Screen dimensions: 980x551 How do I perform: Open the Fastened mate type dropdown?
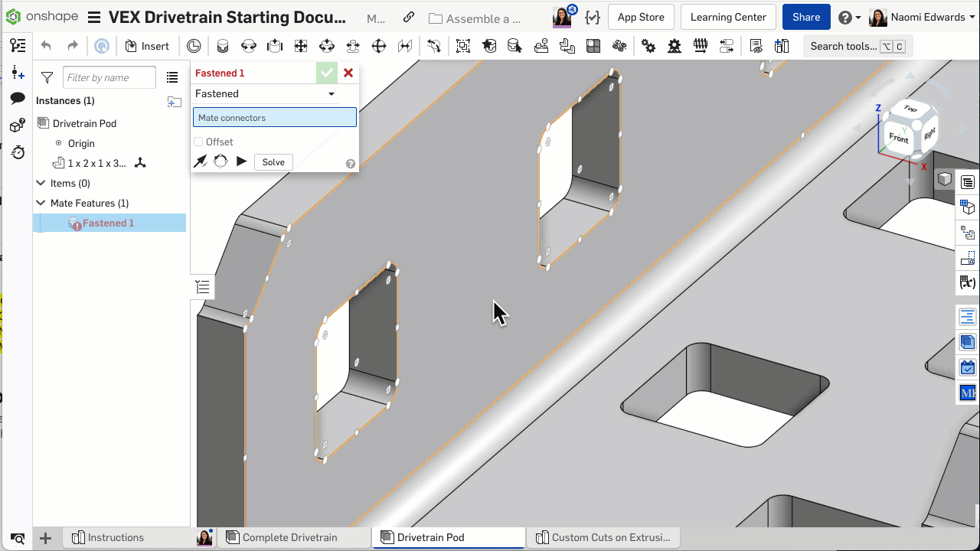(x=332, y=94)
